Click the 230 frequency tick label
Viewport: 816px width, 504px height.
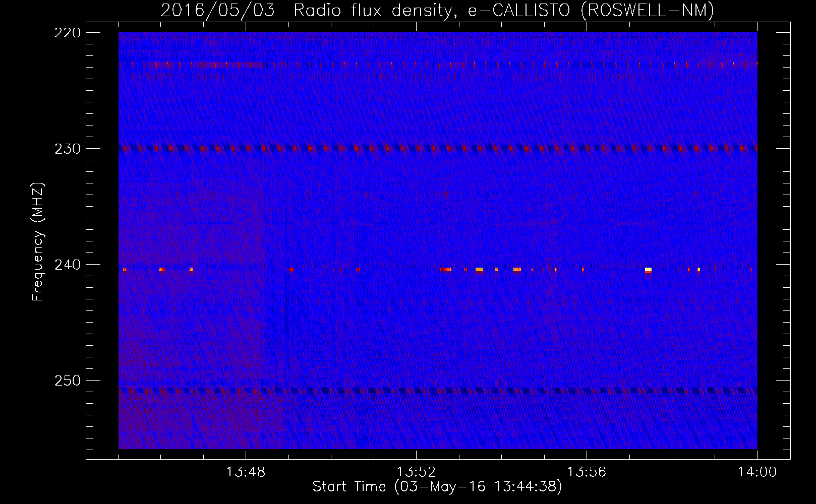pos(68,149)
